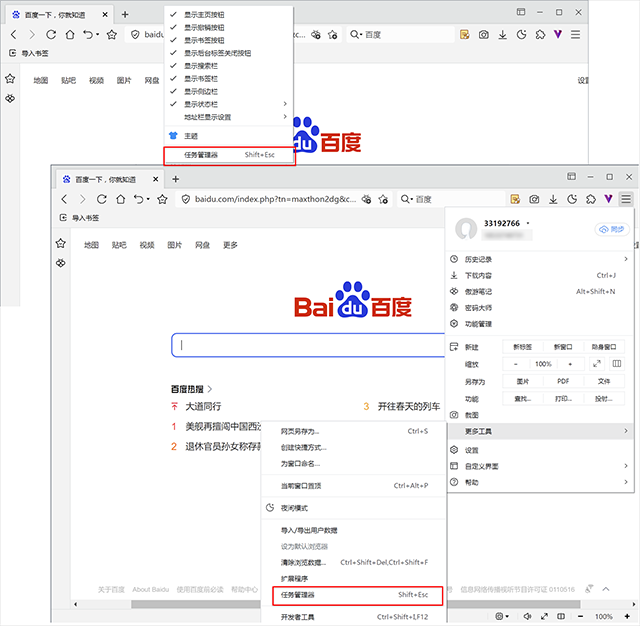Click mute speaker icon in status bar
The image size is (640, 626).
[x=527, y=616]
